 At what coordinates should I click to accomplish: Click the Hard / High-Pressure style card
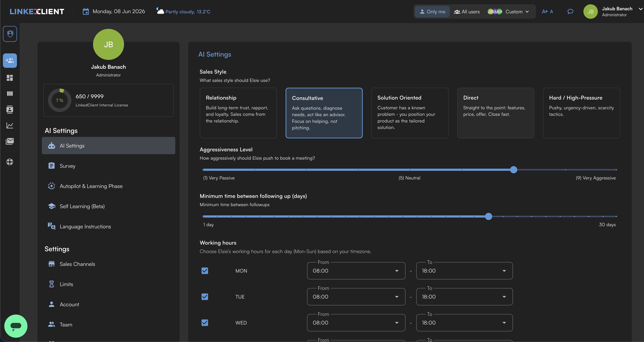(581, 113)
